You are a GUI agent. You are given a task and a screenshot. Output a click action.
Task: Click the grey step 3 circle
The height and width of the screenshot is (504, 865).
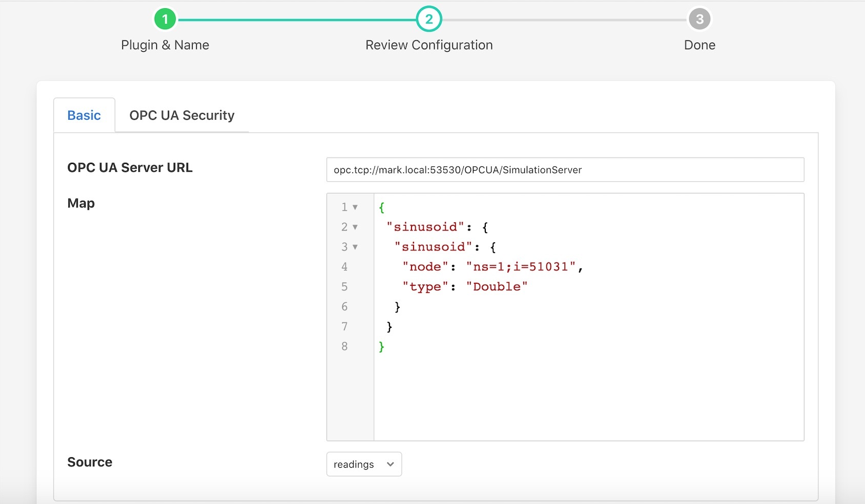(x=699, y=19)
